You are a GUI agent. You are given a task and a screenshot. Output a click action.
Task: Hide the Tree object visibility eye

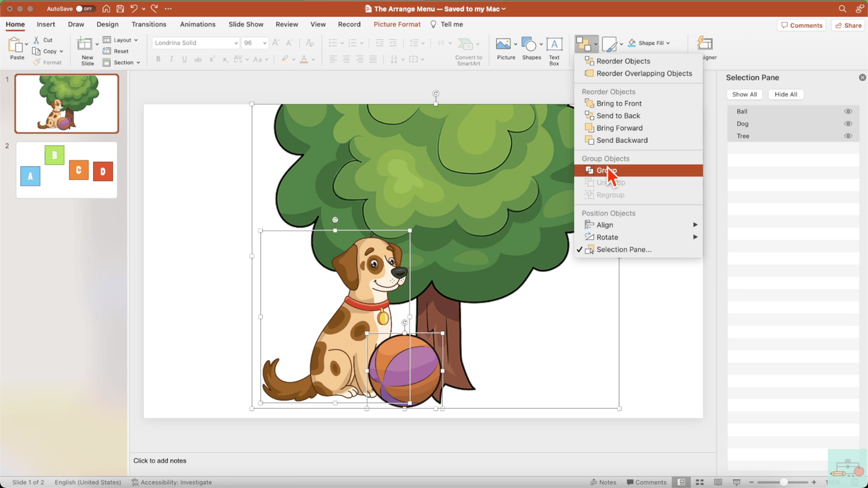click(848, 136)
